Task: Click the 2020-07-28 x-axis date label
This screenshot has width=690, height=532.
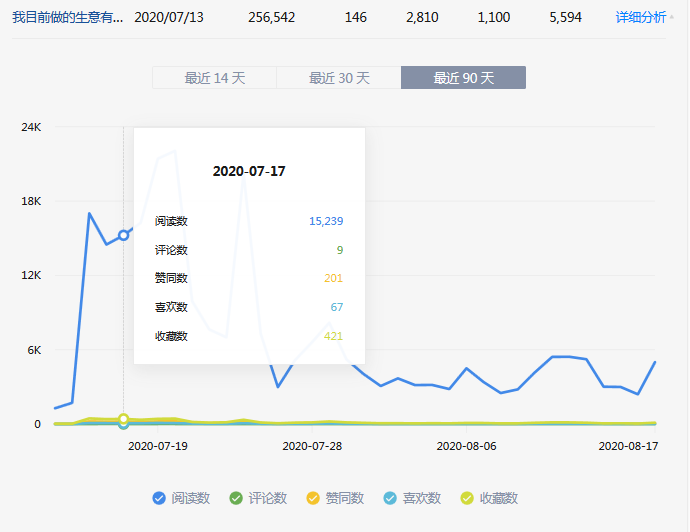Action: (x=314, y=446)
